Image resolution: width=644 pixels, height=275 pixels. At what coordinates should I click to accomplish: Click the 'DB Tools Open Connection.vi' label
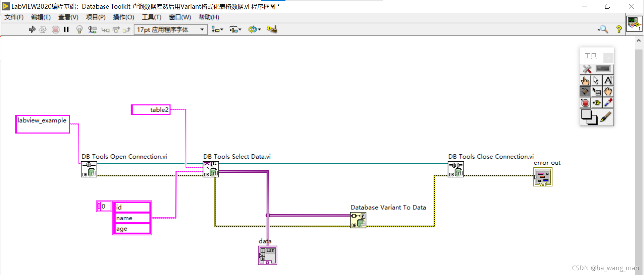pos(124,157)
